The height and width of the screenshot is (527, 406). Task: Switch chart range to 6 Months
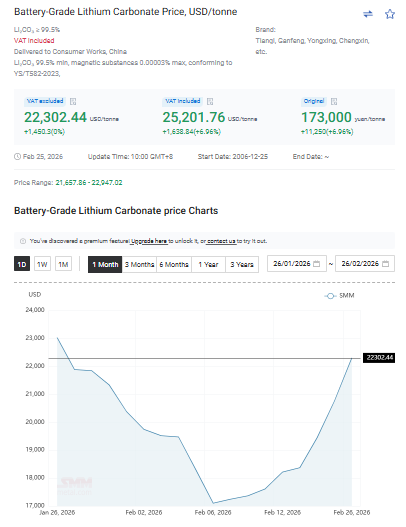(174, 265)
